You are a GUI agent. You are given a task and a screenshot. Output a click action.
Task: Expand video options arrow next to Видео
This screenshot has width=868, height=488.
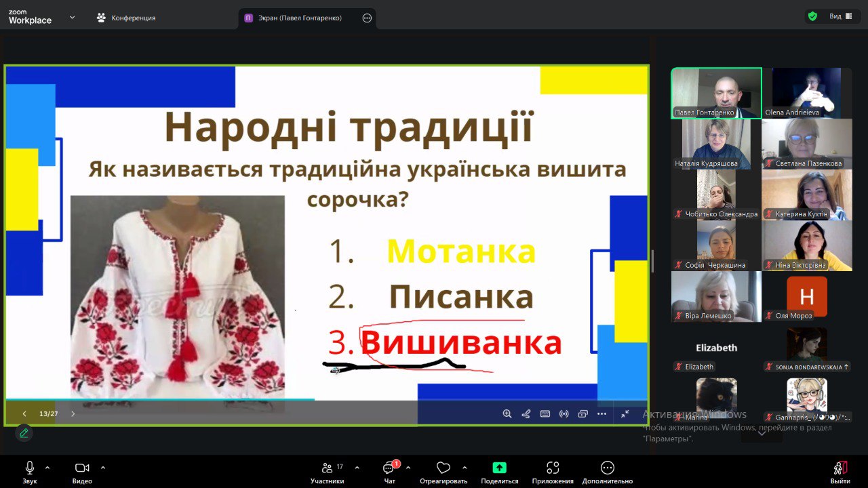(x=103, y=467)
